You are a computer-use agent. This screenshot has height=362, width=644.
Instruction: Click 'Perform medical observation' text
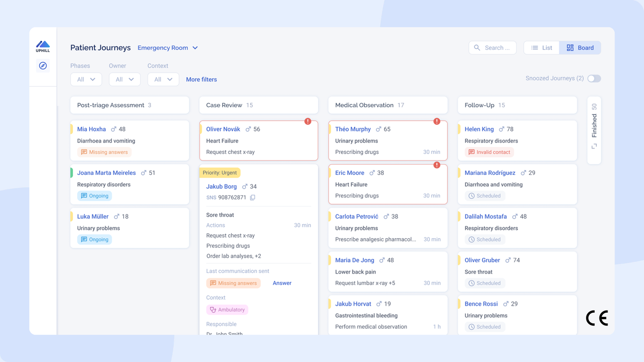point(371,327)
